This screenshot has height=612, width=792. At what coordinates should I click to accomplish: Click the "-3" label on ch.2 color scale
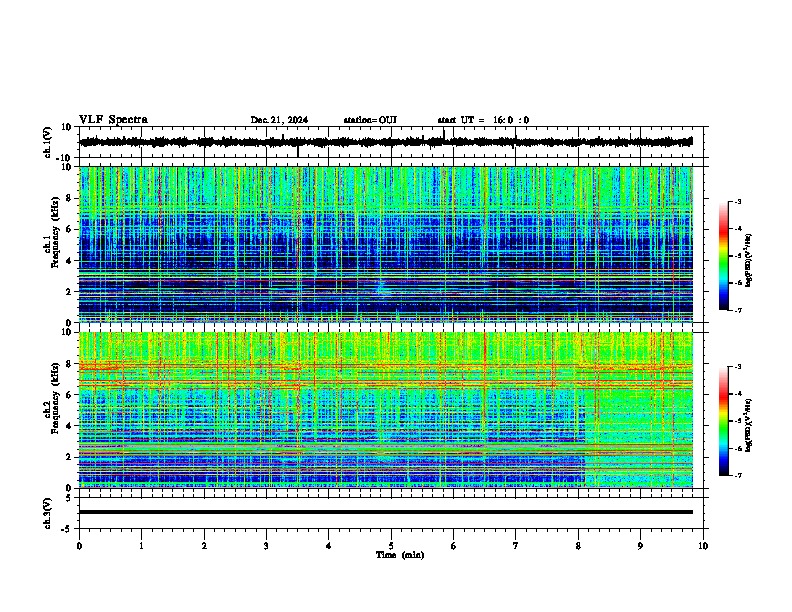[737, 367]
